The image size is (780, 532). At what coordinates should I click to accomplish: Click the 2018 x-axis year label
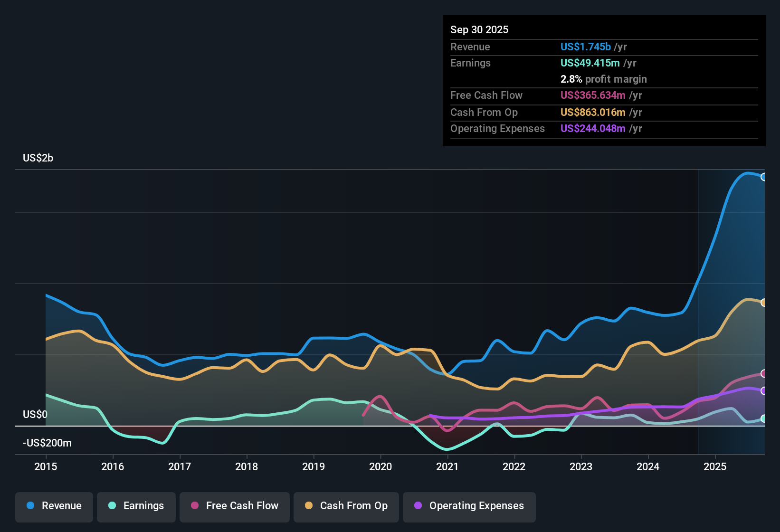click(247, 467)
